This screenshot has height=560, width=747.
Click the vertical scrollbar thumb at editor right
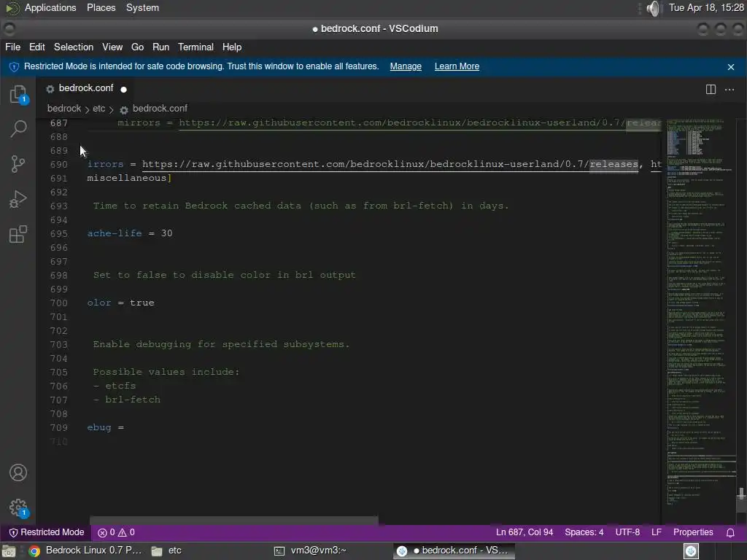click(741, 494)
